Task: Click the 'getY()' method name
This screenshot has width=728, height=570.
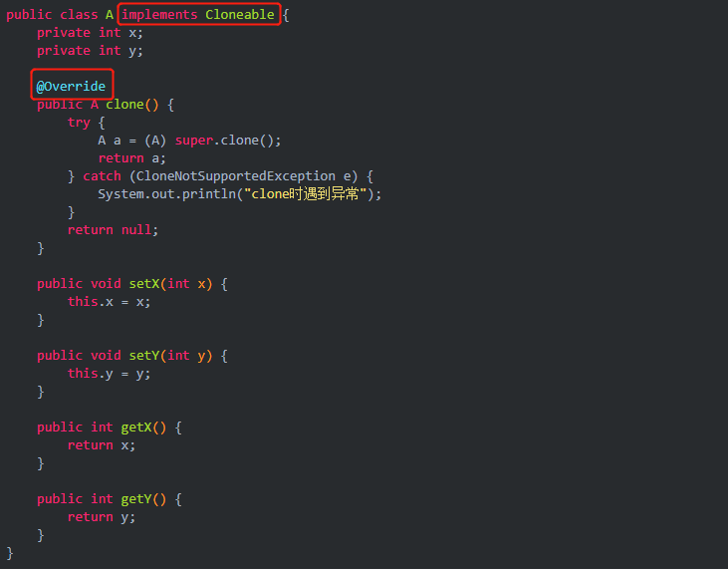Action: (143, 499)
